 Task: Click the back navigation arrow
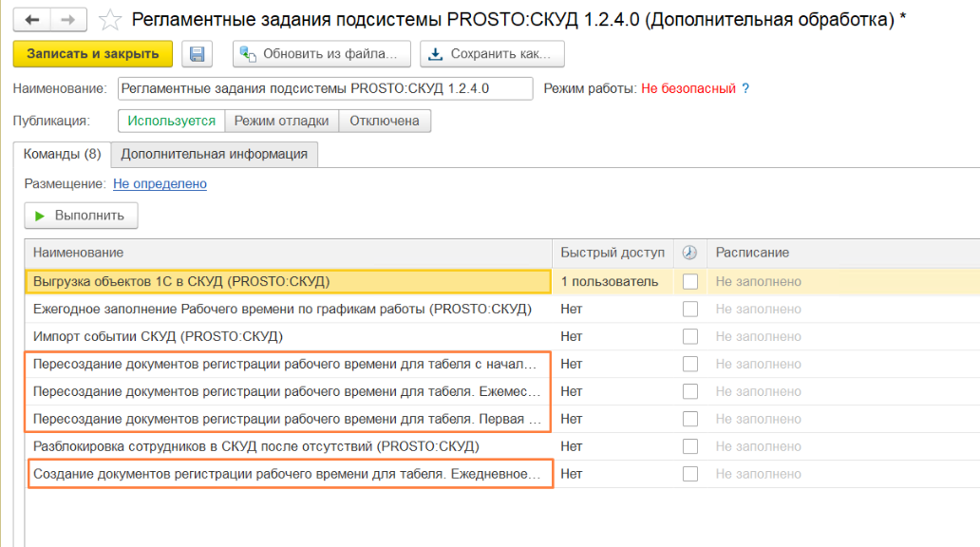point(32,19)
